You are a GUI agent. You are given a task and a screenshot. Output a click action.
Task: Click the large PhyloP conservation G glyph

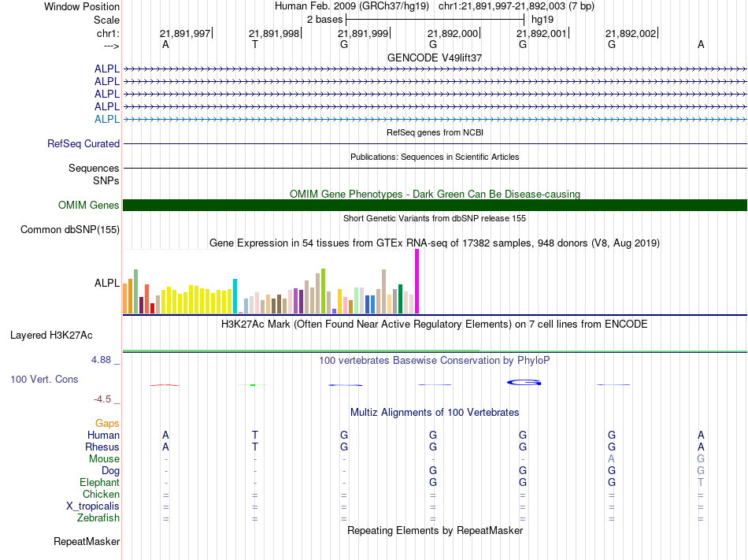523,383
